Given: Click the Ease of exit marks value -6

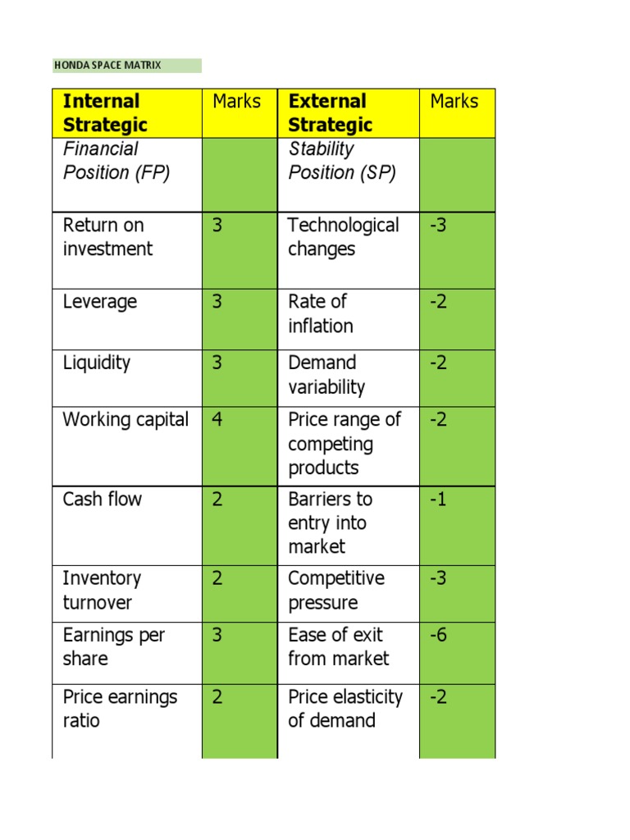Looking at the screenshot, I should [x=439, y=635].
